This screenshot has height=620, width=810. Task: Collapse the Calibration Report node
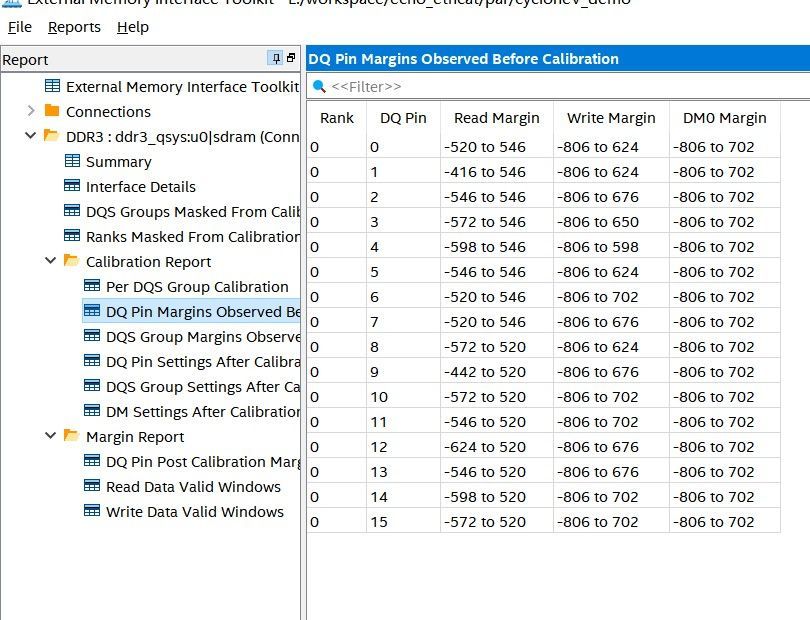point(51,261)
